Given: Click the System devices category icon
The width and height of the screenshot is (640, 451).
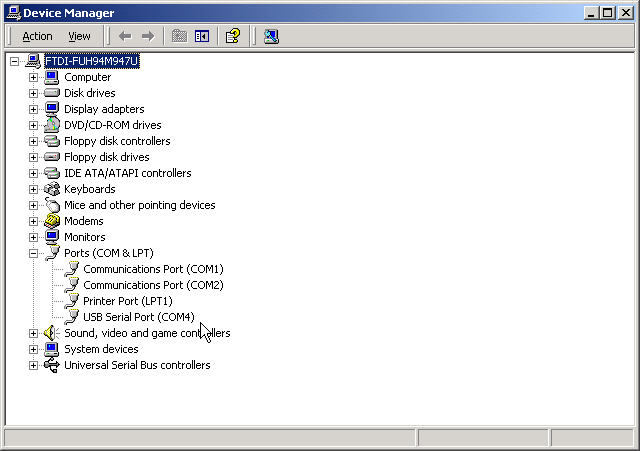Looking at the screenshot, I should 51,349.
